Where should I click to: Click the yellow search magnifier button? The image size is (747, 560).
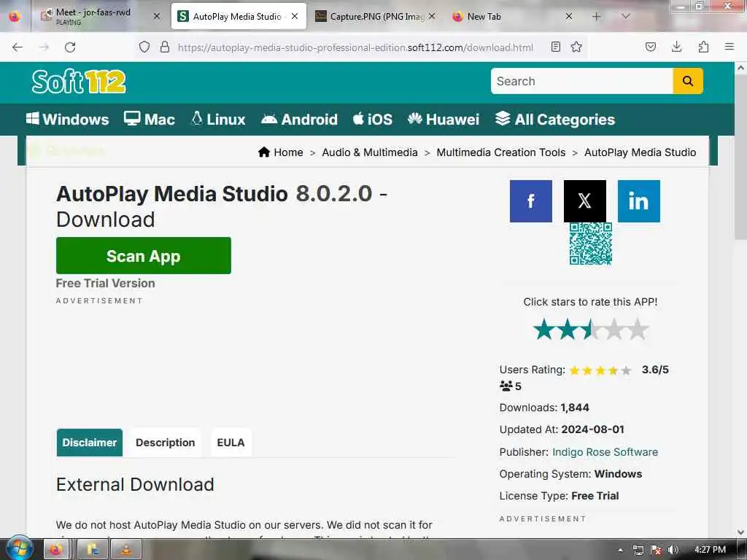687,81
